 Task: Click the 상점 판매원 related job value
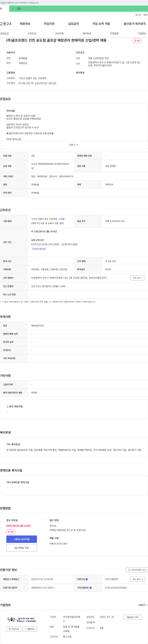pyautogui.click(x=111, y=166)
